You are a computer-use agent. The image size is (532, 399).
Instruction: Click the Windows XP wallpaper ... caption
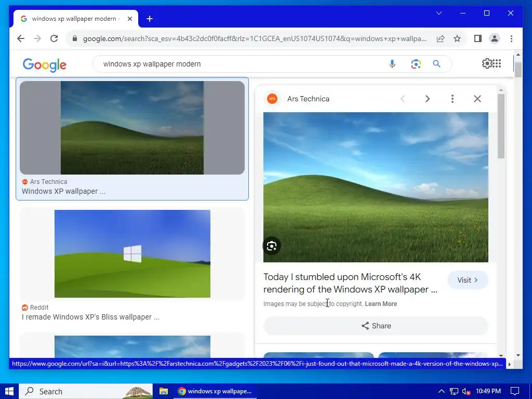(63, 191)
